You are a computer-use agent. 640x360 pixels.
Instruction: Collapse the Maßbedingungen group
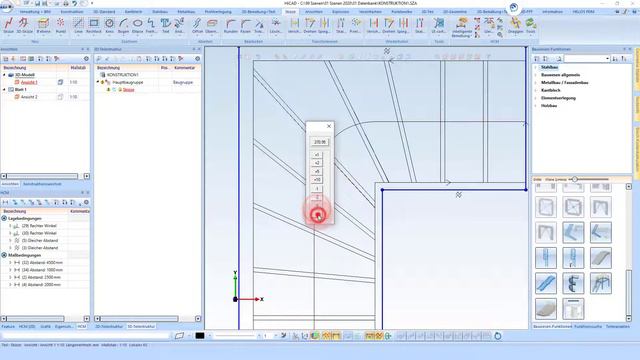(4, 255)
